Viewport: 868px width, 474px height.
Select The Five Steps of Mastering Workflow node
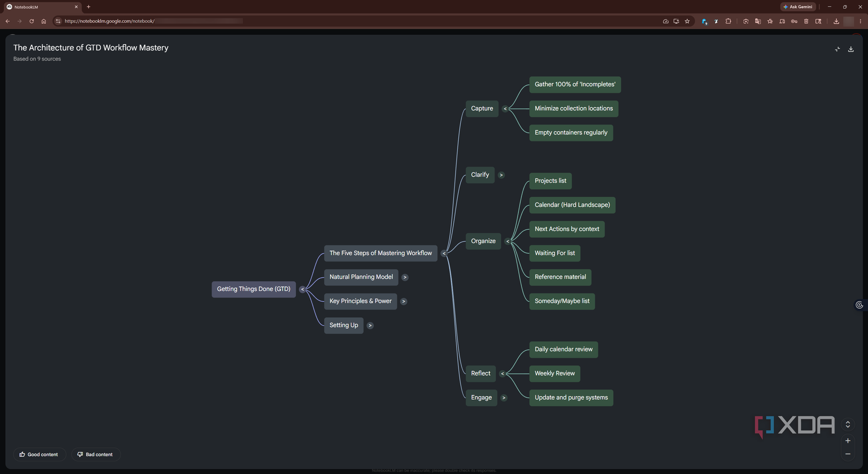click(x=380, y=253)
